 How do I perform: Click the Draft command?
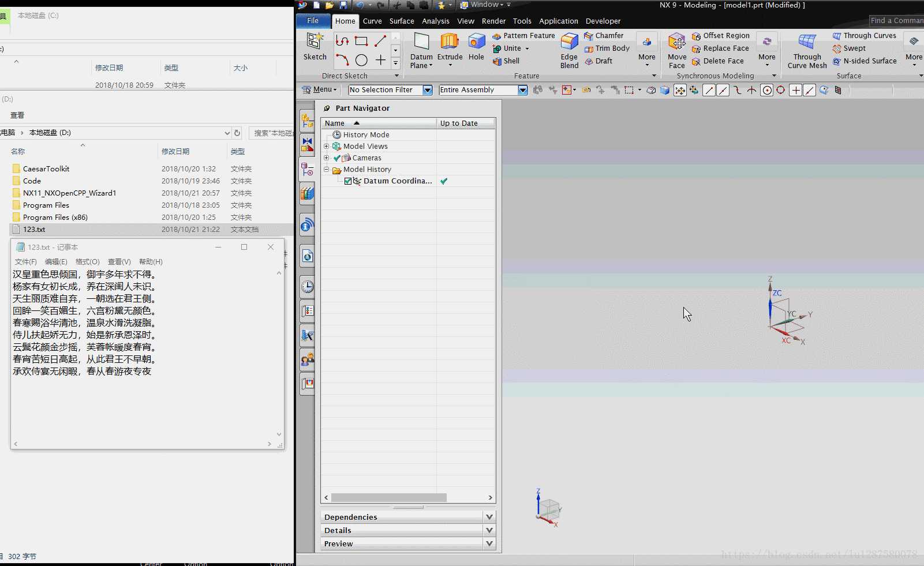tap(598, 61)
